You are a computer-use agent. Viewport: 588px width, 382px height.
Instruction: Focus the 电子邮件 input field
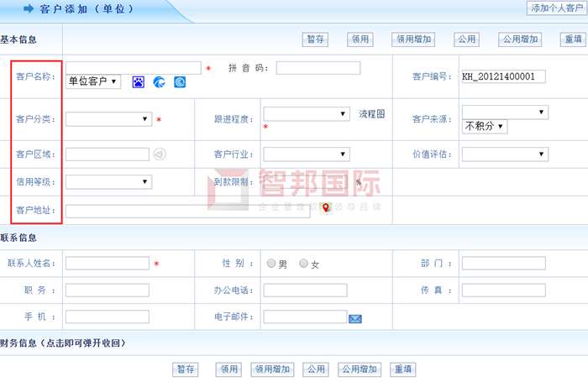pyautogui.click(x=305, y=317)
